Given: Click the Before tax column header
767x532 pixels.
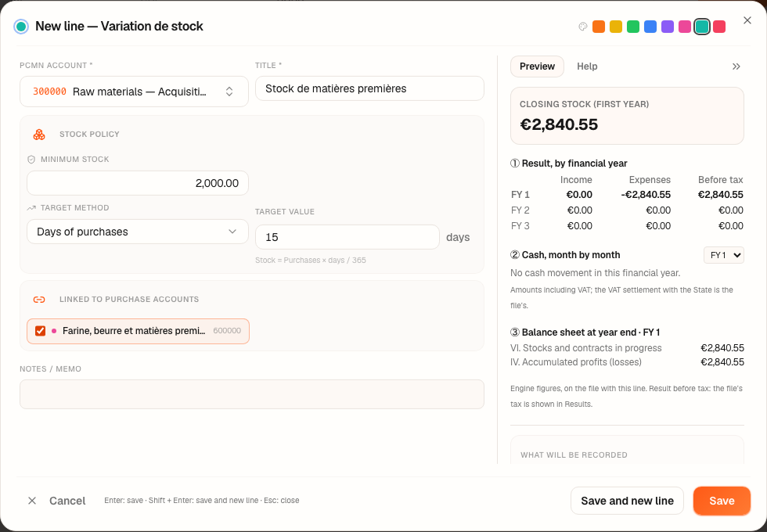Looking at the screenshot, I should tap(721, 180).
